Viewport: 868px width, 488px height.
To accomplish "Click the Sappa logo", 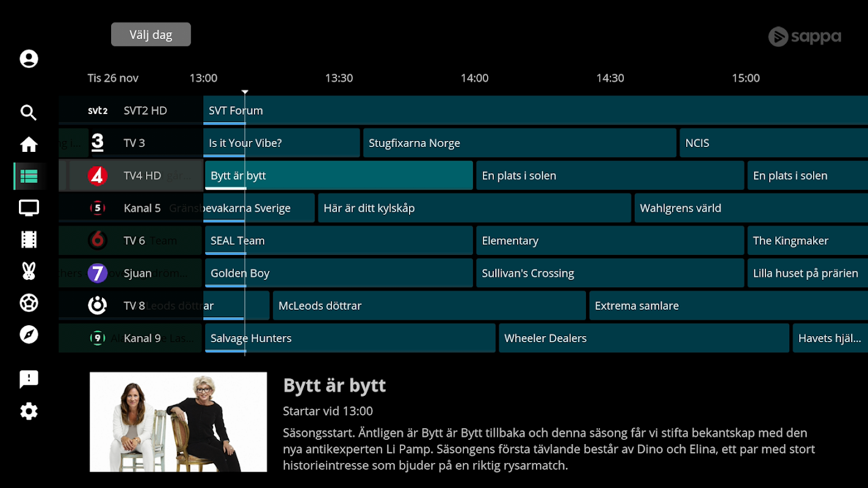I will [x=805, y=37].
